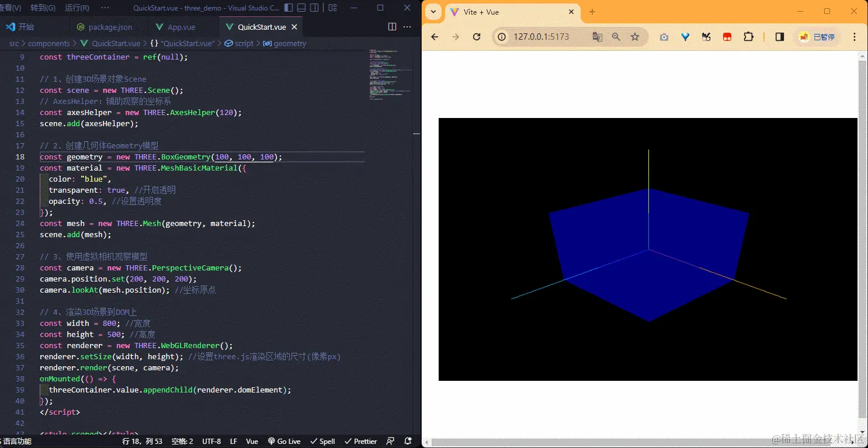Expand the components breadcrumb segment

click(x=48, y=43)
